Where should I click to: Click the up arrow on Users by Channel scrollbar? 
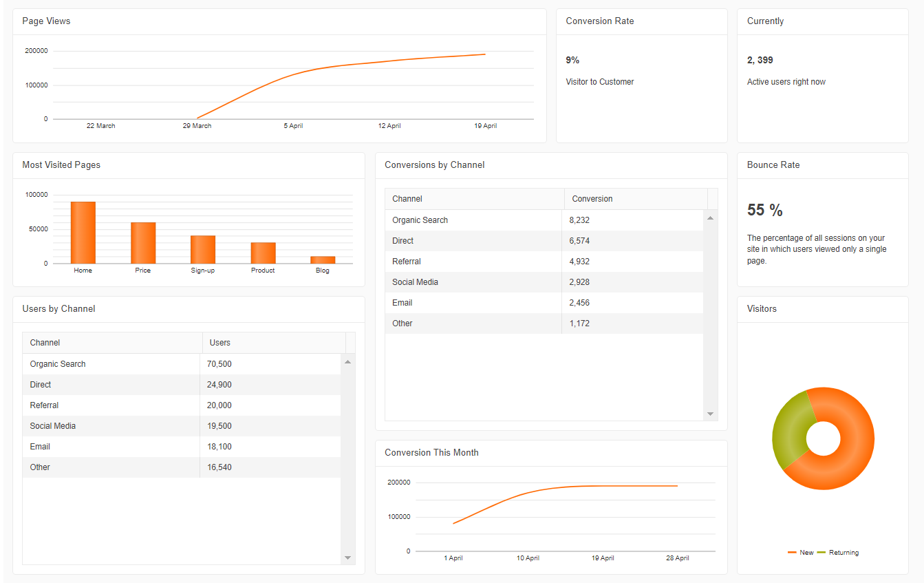[x=348, y=361]
